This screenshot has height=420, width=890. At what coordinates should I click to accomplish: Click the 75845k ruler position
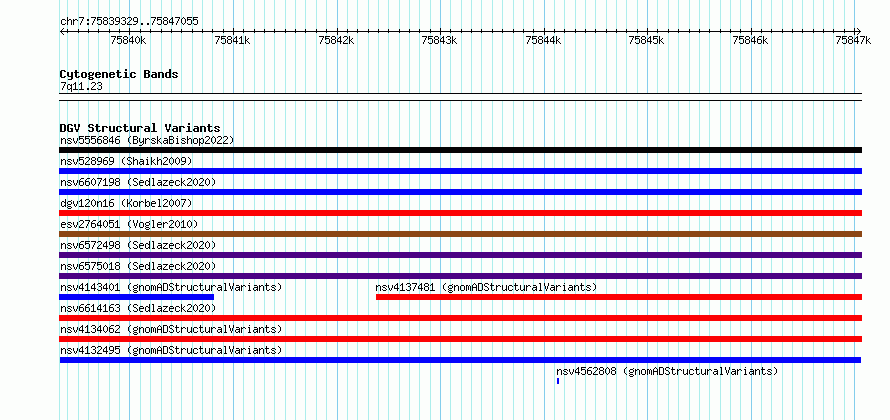pyautogui.click(x=647, y=40)
